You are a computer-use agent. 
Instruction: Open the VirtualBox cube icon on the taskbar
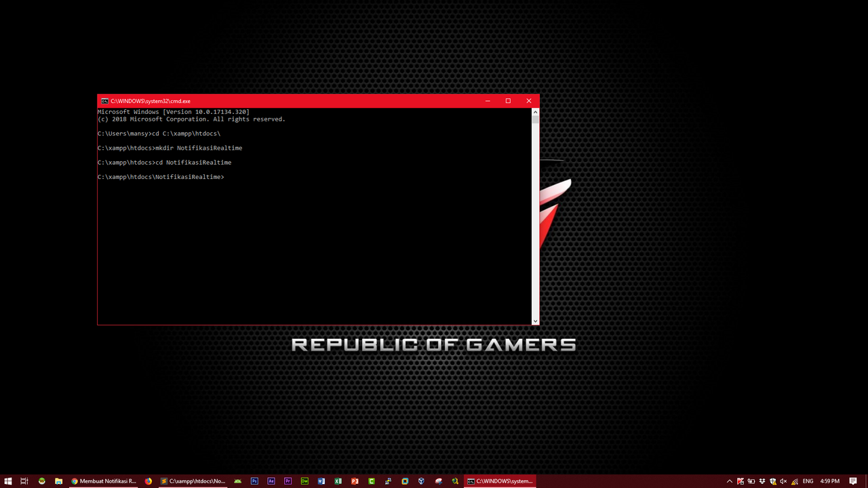coord(421,481)
